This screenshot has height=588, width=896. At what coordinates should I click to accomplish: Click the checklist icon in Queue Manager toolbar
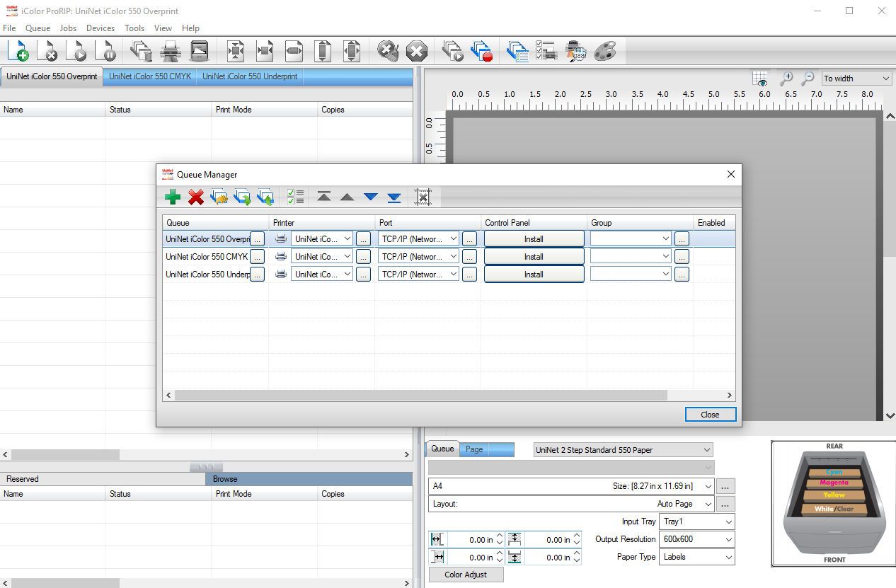pyautogui.click(x=295, y=197)
